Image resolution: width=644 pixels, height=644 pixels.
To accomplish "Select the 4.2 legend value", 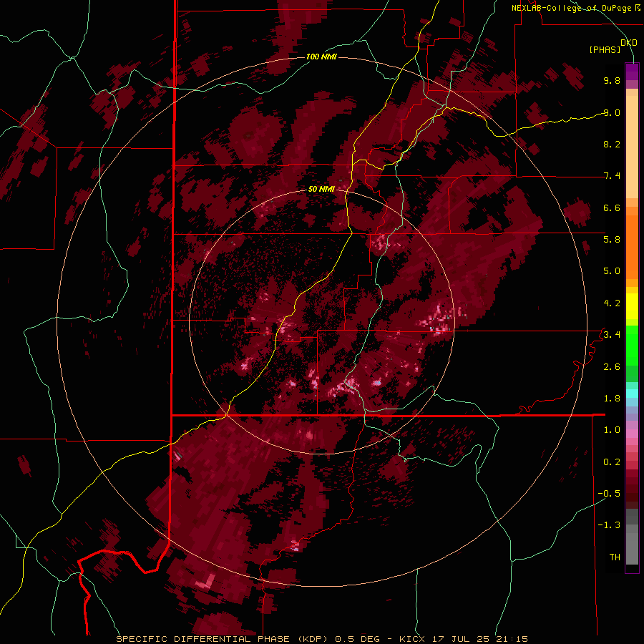I will (x=612, y=303).
